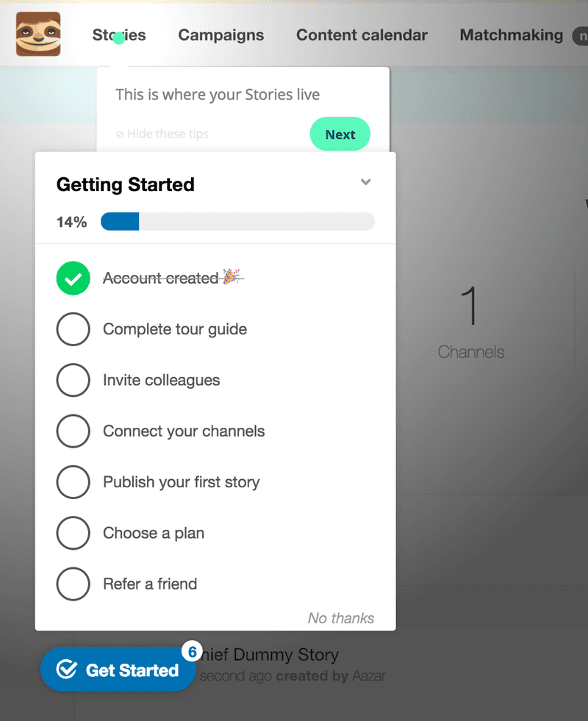Open the Matchmaking menu item
The width and height of the screenshot is (588, 721).
click(x=511, y=35)
